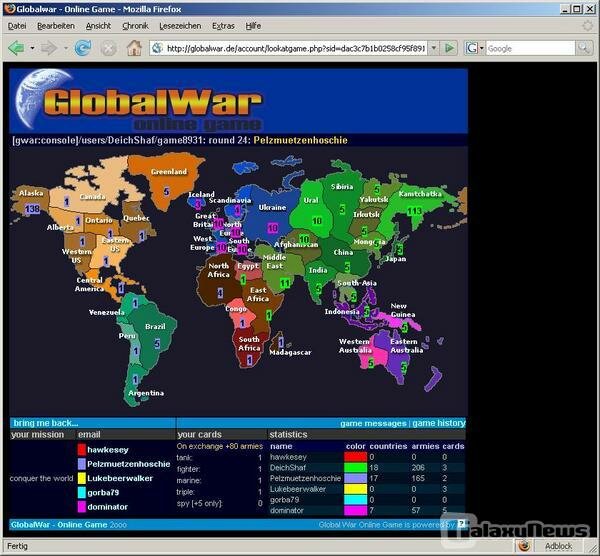Select the Iceland army marker 3

tap(198, 204)
